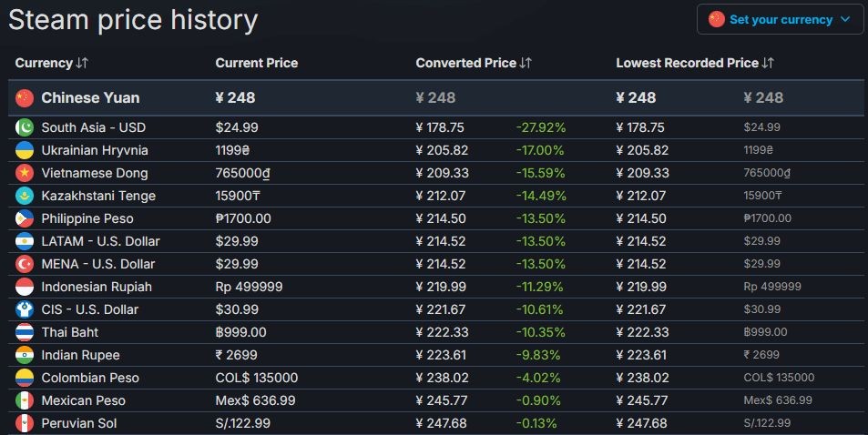
Task: Click the Ukrainian Hryvnia flag icon
Action: pos(25,150)
